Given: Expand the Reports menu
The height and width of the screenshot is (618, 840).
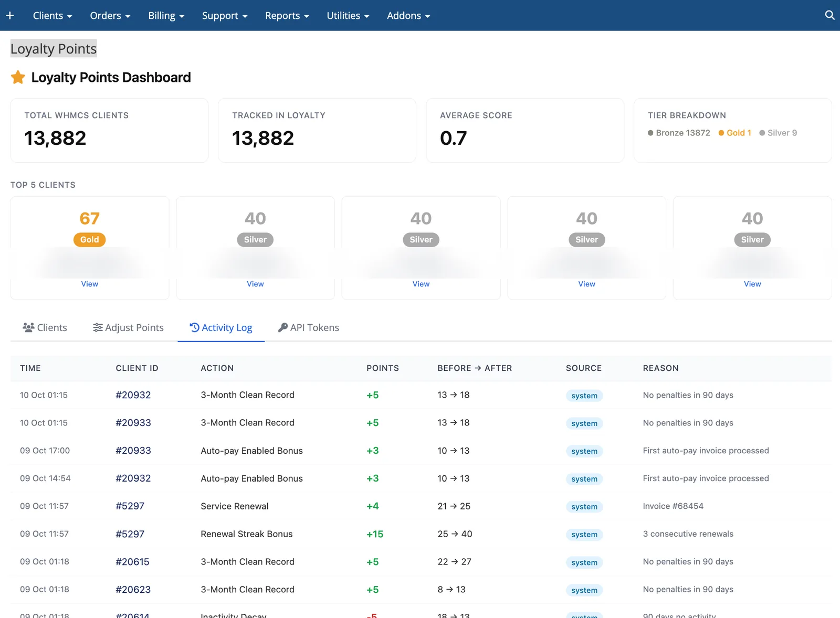Looking at the screenshot, I should tap(287, 16).
